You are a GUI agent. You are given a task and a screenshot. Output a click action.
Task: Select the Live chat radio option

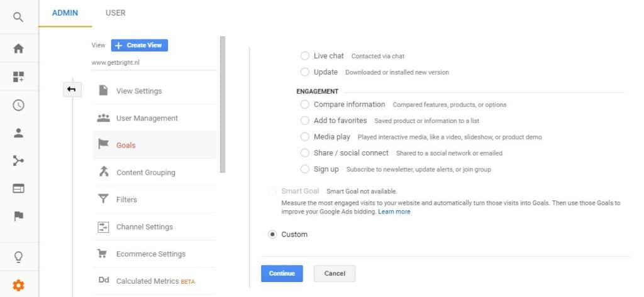coord(305,56)
